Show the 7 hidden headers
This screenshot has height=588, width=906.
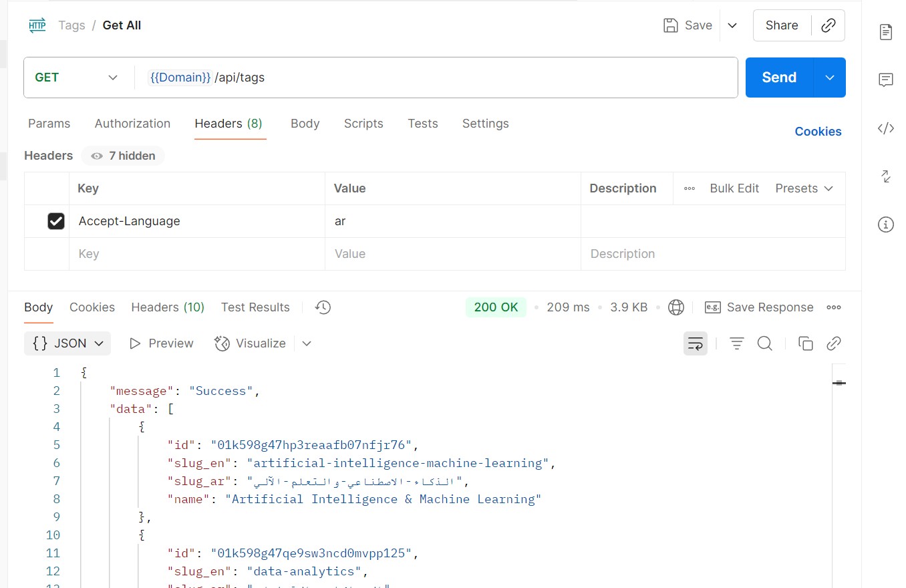tap(124, 156)
